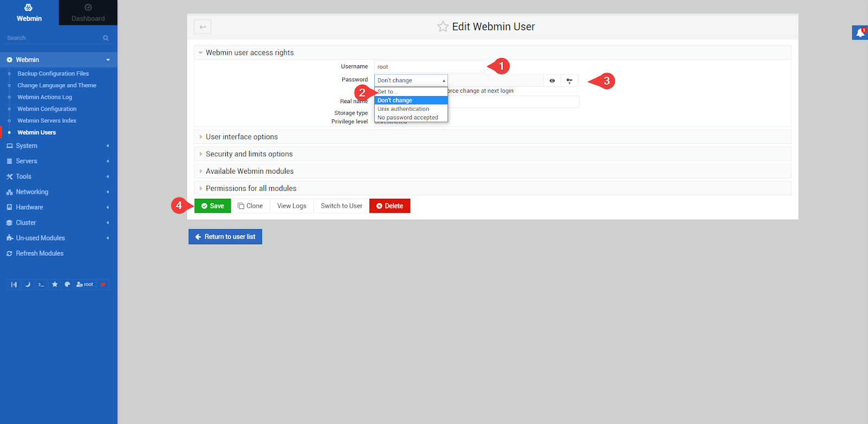Collapse the Webmin sidebar category
868x424 pixels.
coord(59,60)
